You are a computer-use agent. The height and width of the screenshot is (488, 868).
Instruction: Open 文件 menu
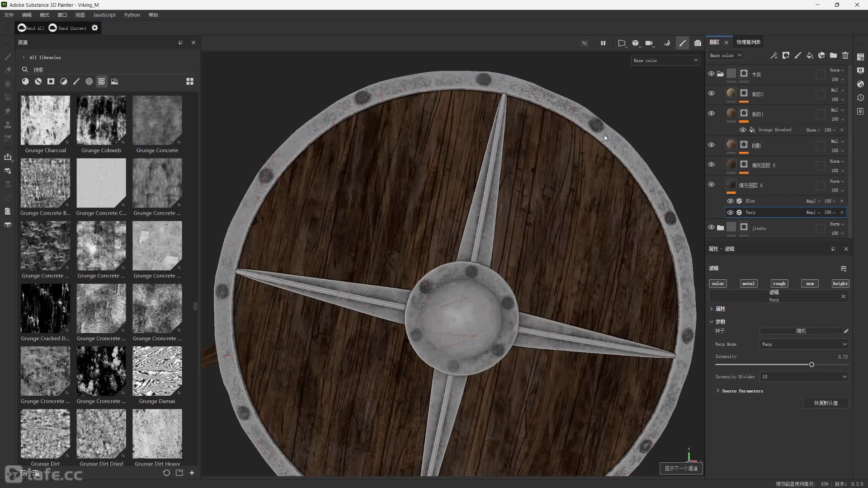pyautogui.click(x=9, y=15)
